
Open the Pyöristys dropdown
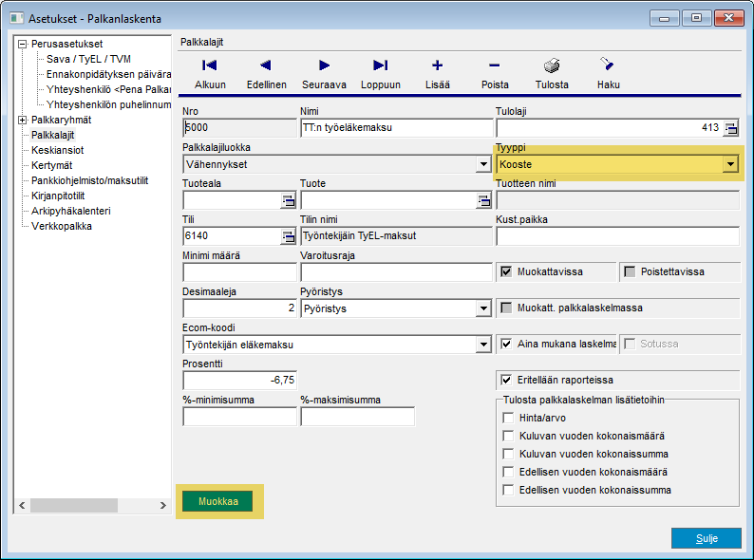[x=483, y=308]
